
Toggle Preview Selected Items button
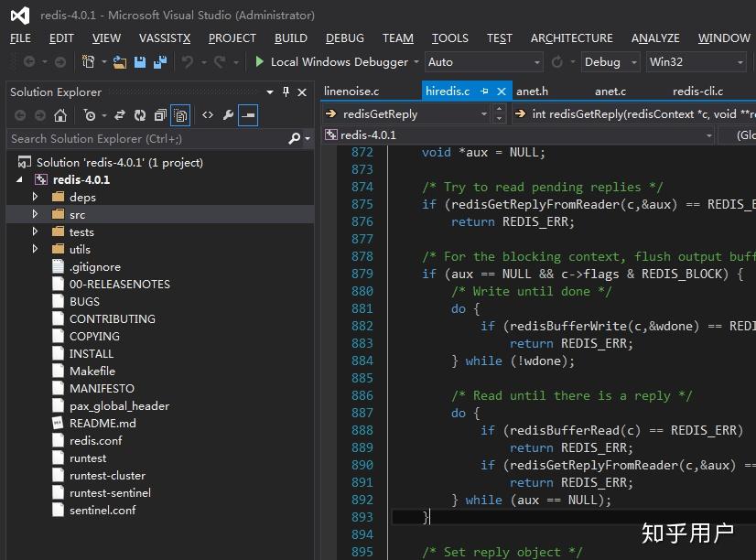[x=248, y=115]
